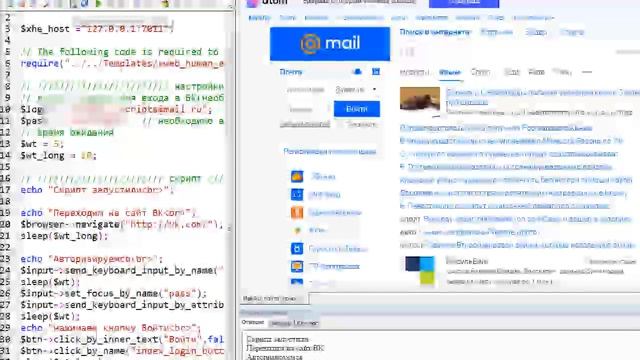Open the top news story thumbnail

click(420, 99)
